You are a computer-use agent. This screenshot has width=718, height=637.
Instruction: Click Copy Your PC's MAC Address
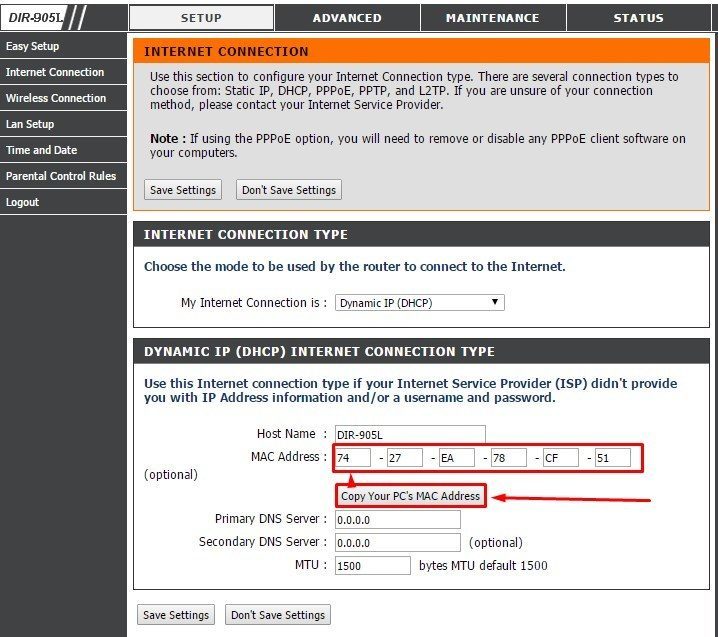coord(410,496)
